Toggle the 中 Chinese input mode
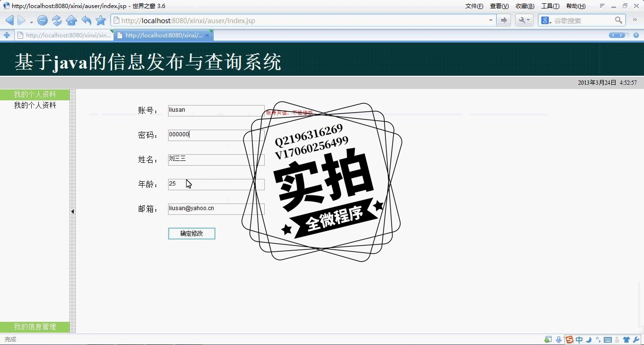Viewport: 644px width, 345px height. tap(579, 339)
